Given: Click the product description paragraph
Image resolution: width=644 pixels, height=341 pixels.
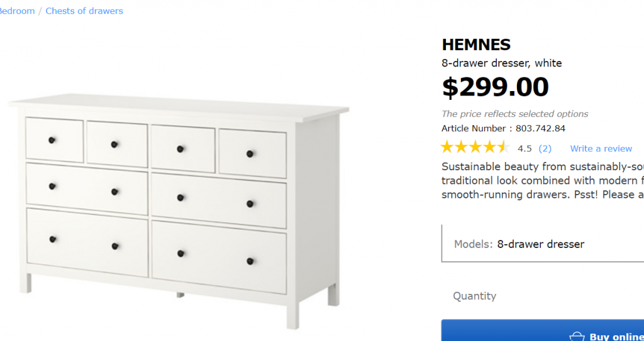Looking at the screenshot, I should pos(543,181).
